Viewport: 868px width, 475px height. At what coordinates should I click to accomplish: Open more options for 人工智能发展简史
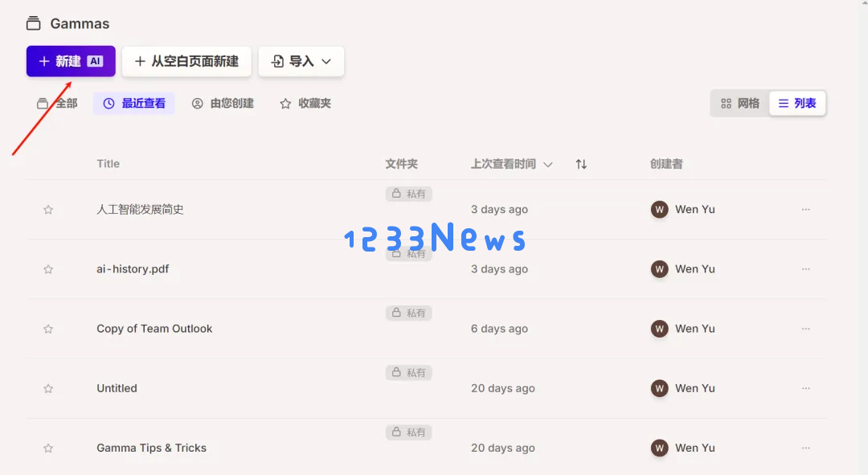(805, 209)
